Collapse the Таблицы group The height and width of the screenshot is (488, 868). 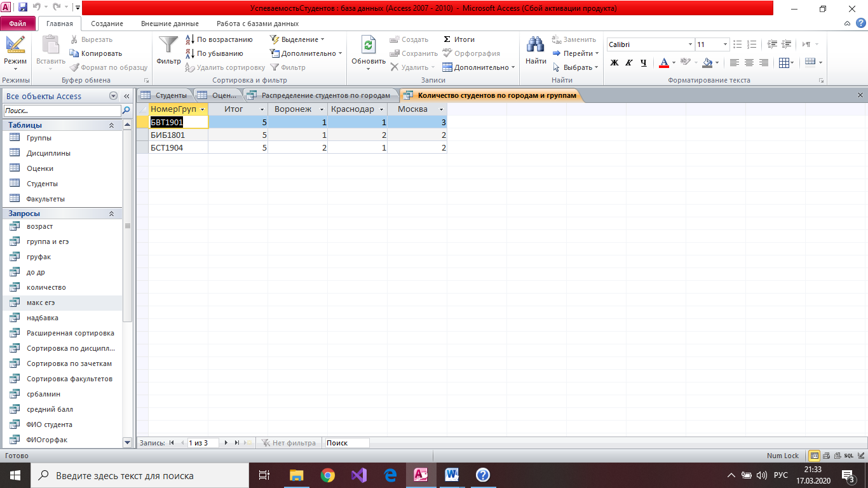pos(111,125)
